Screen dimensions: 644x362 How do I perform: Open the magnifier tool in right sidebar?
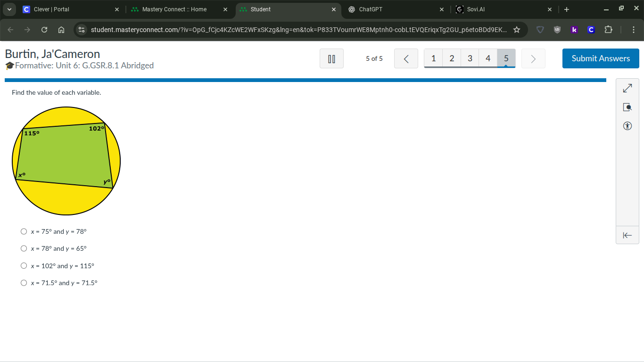[x=627, y=107]
